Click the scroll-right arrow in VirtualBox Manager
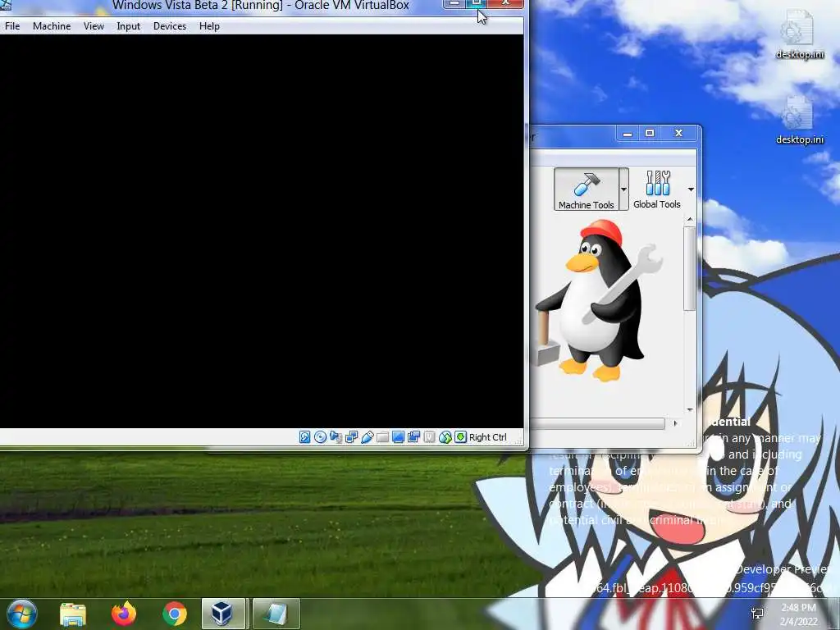The width and height of the screenshot is (840, 630). (x=675, y=423)
